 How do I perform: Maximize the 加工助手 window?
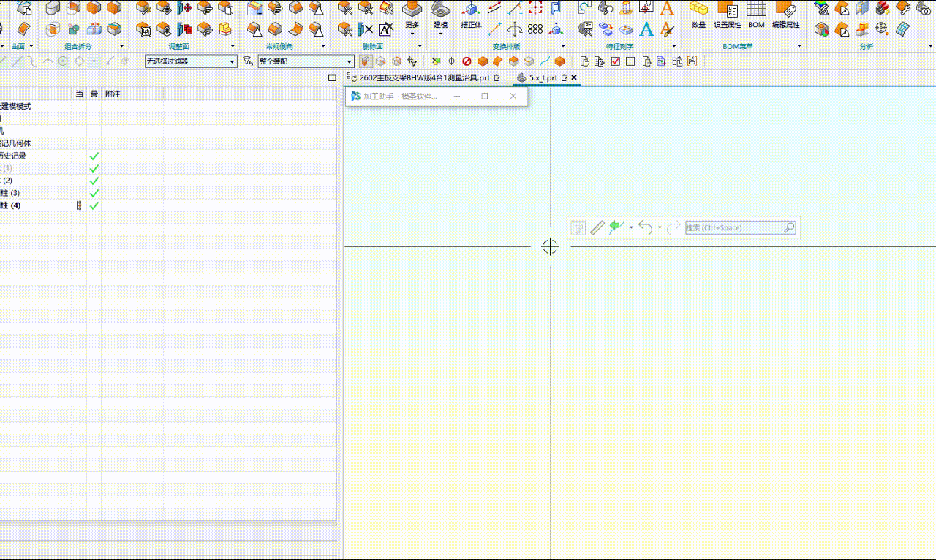(x=485, y=97)
